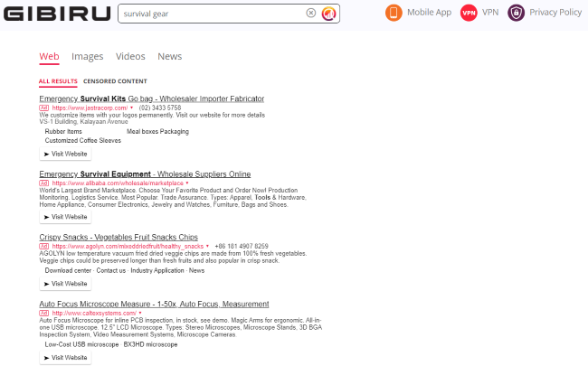Click the Gibiru logo
The image size is (588, 366).
pyautogui.click(x=56, y=14)
